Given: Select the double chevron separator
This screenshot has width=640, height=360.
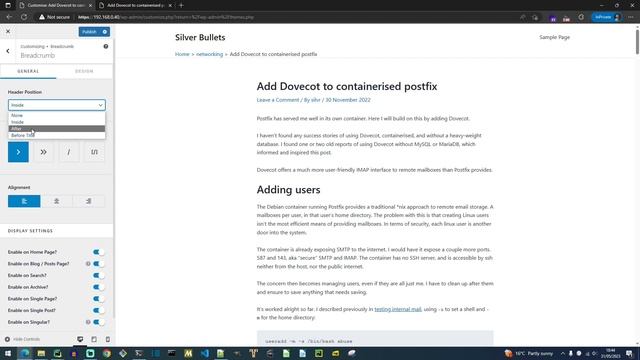Looking at the screenshot, I should pos(44,152).
